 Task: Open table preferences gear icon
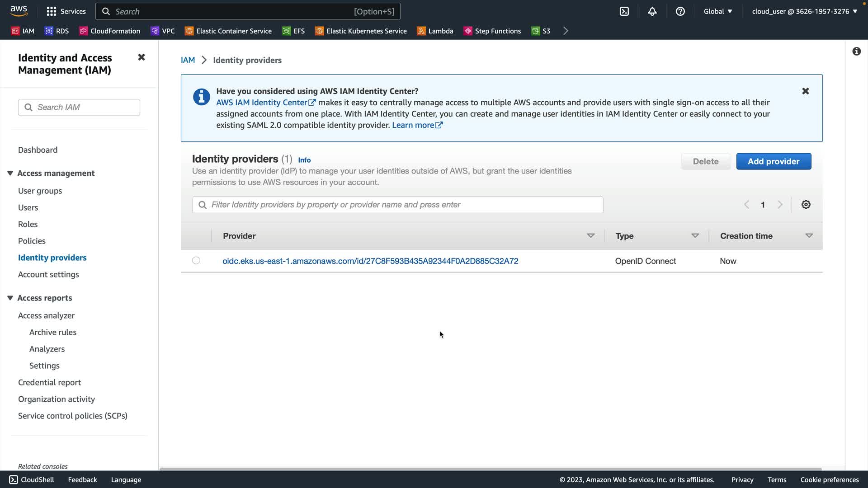pos(806,205)
